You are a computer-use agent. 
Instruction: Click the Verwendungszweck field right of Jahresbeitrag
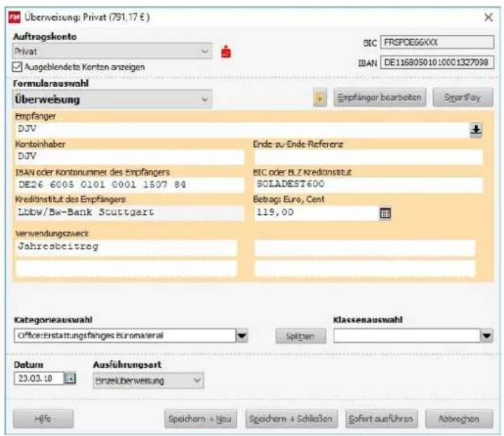(365, 247)
